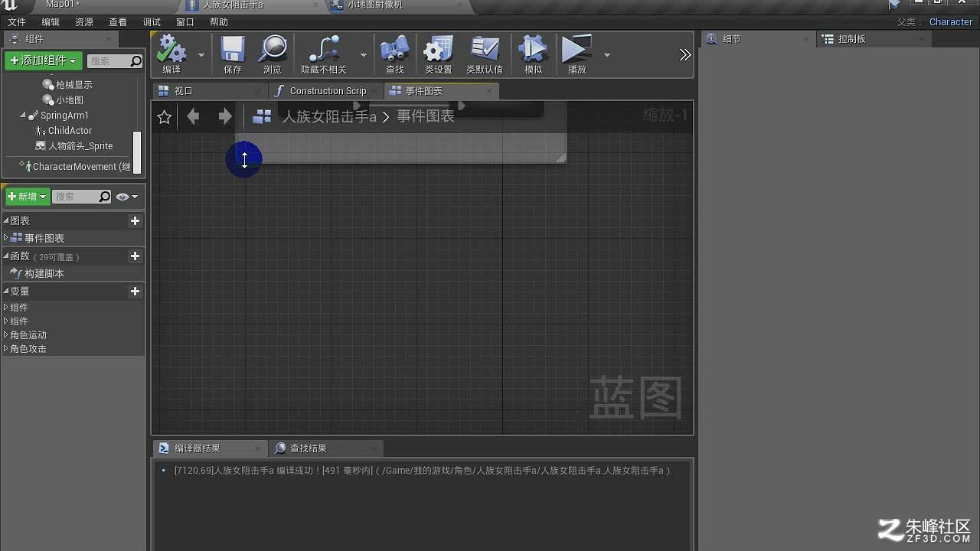Click the Save (保存) toolbar icon
Screen dimensions: 980x551
233,50
